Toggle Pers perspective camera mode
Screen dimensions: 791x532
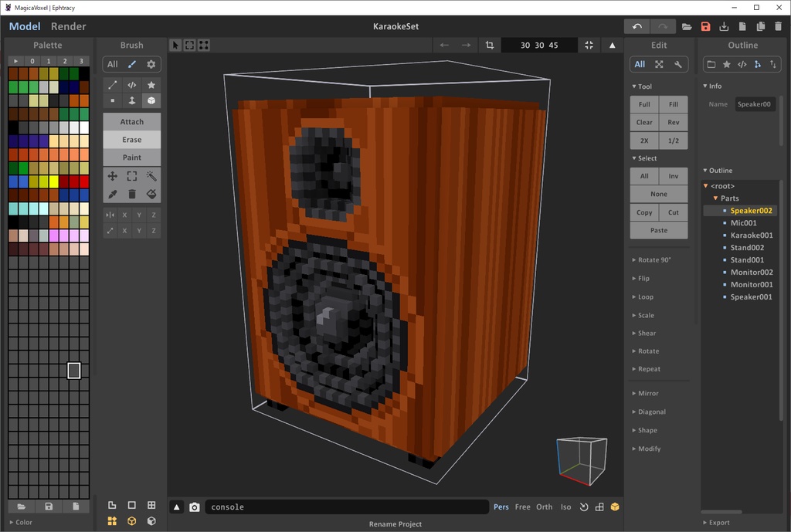(x=501, y=507)
